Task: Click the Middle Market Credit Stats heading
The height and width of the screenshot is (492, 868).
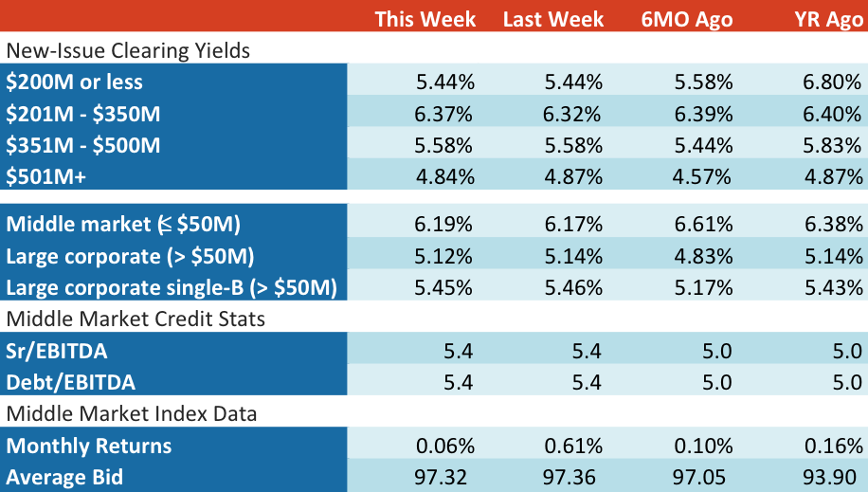Action: coord(136,319)
